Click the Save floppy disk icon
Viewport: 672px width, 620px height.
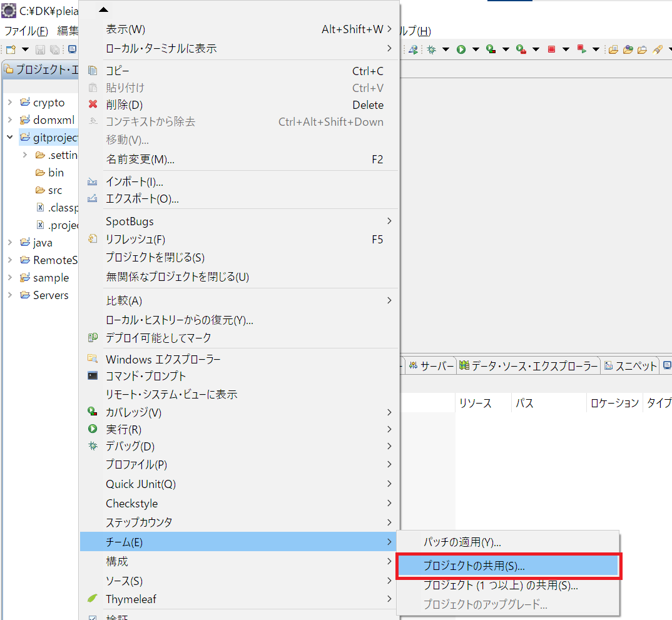(40, 49)
